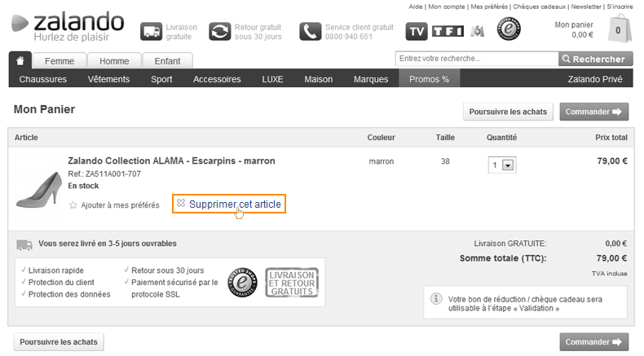Open the Promos % menu
This screenshot has height=356, width=644.
pos(429,79)
